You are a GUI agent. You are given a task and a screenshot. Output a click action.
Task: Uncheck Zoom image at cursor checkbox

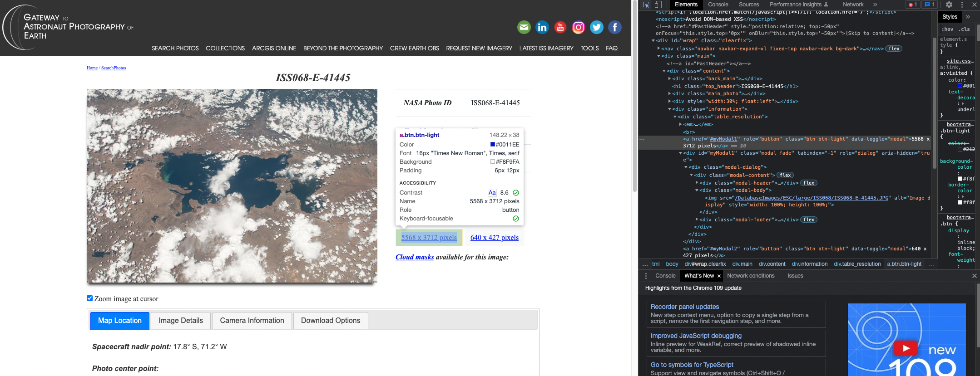(89, 298)
